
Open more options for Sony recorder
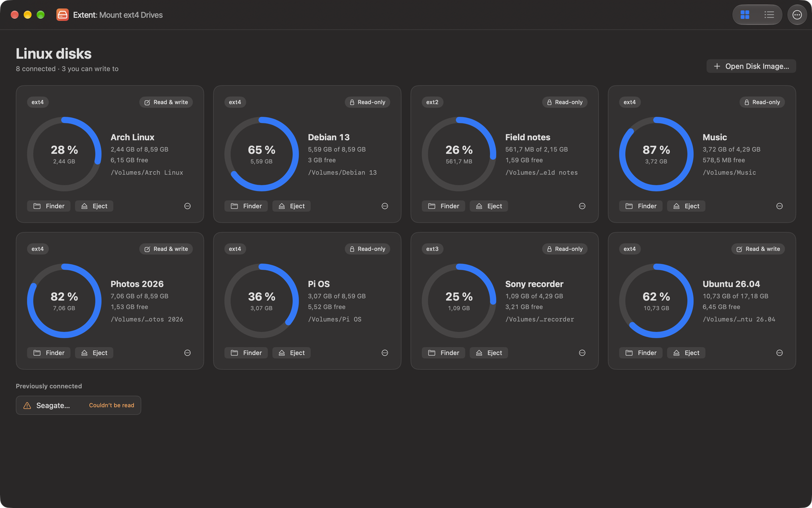pyautogui.click(x=582, y=353)
